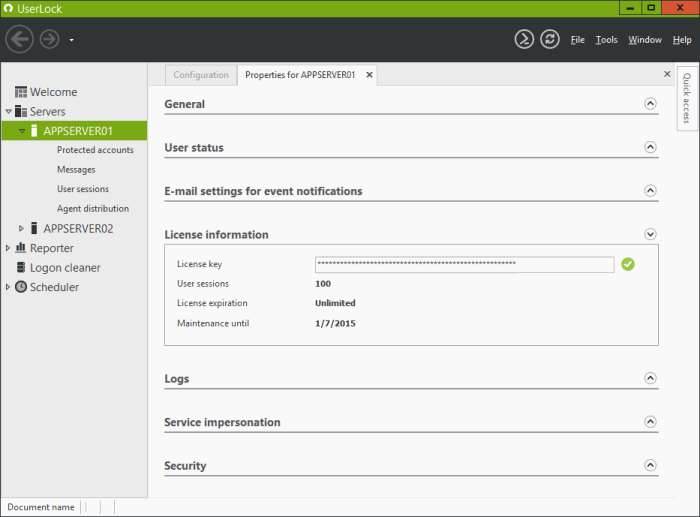Image resolution: width=700 pixels, height=517 pixels.
Task: Click the green license valid checkmark
Action: [628, 264]
